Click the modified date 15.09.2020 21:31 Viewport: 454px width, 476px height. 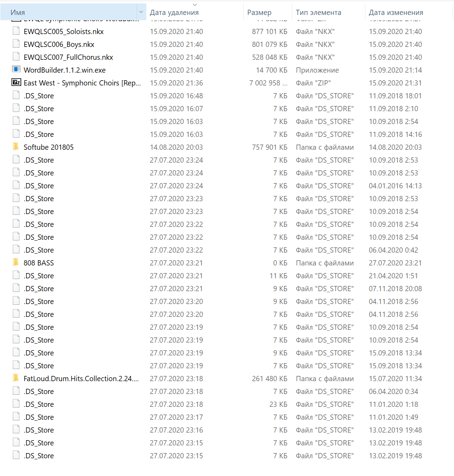[396, 83]
